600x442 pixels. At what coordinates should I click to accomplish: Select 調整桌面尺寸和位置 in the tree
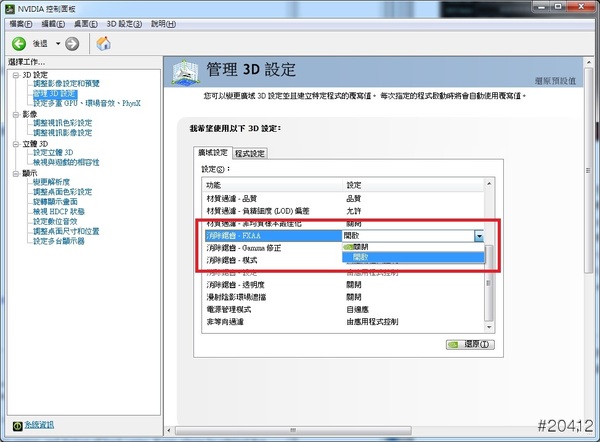[x=66, y=231]
